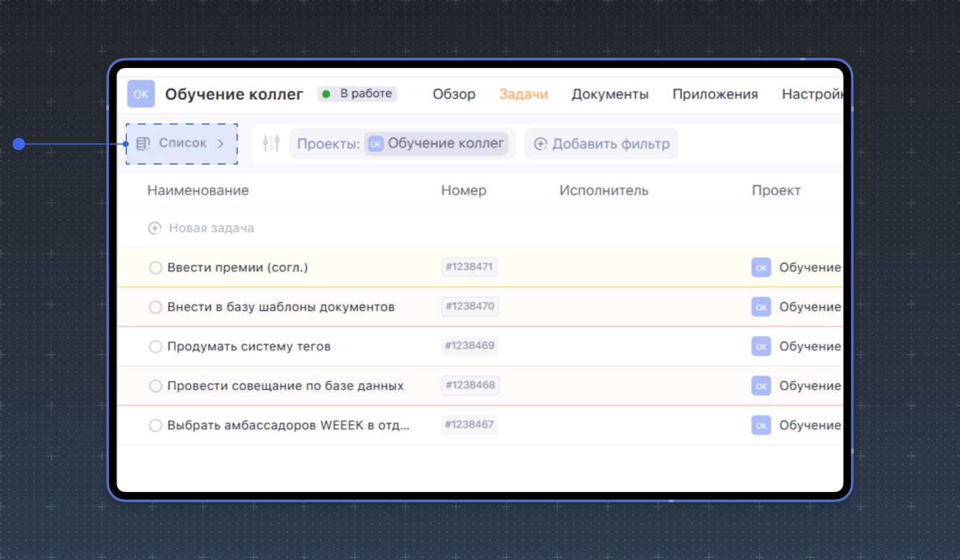Image resolution: width=960 pixels, height=560 pixels.
Task: Click the green status dot next to В работе
Action: coord(326,93)
